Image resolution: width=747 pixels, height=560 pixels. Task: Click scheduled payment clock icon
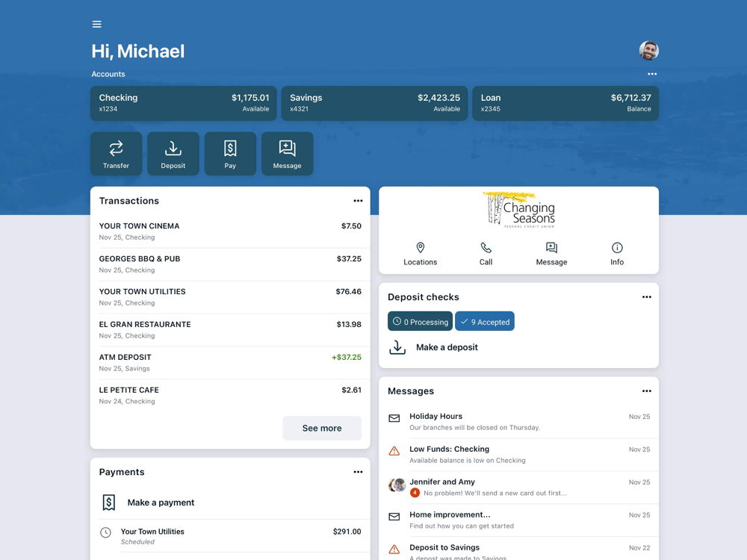coord(105,532)
